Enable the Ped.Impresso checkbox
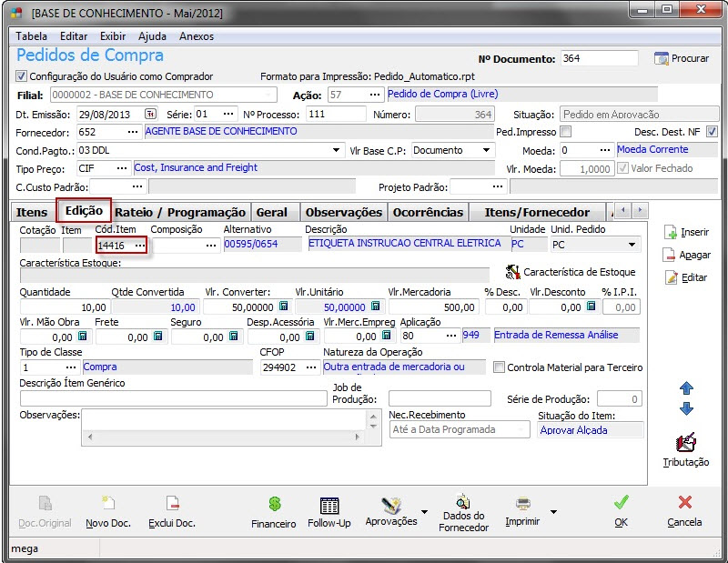The height and width of the screenshot is (563, 728). [x=566, y=132]
